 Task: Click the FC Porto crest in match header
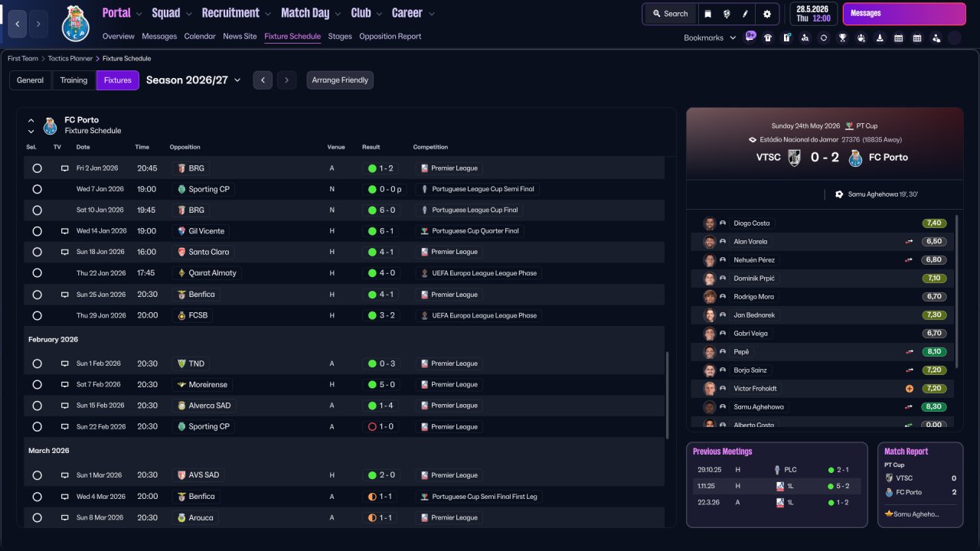click(855, 158)
